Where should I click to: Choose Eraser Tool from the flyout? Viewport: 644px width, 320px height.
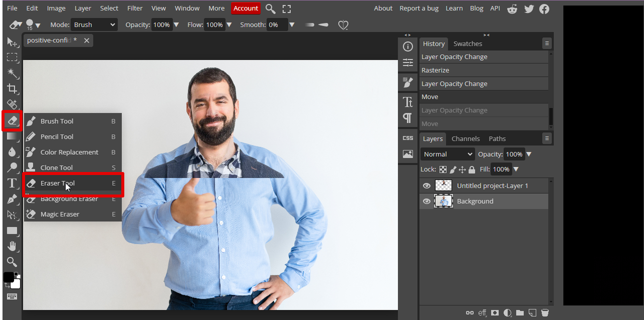72,183
